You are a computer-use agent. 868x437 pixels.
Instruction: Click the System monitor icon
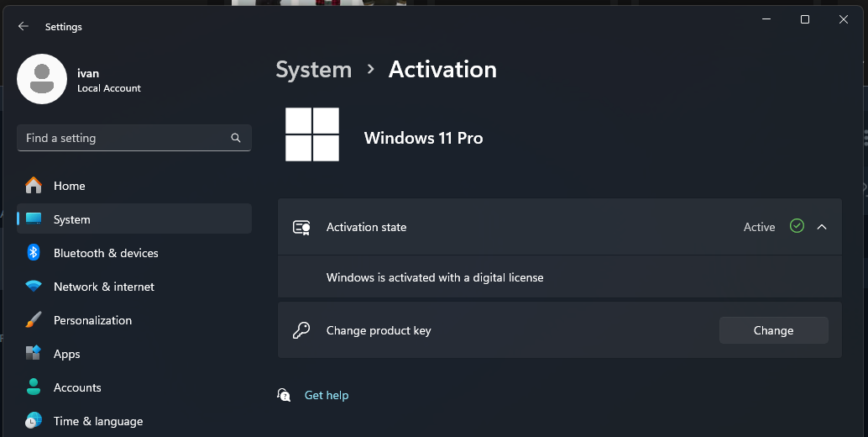[34, 219]
